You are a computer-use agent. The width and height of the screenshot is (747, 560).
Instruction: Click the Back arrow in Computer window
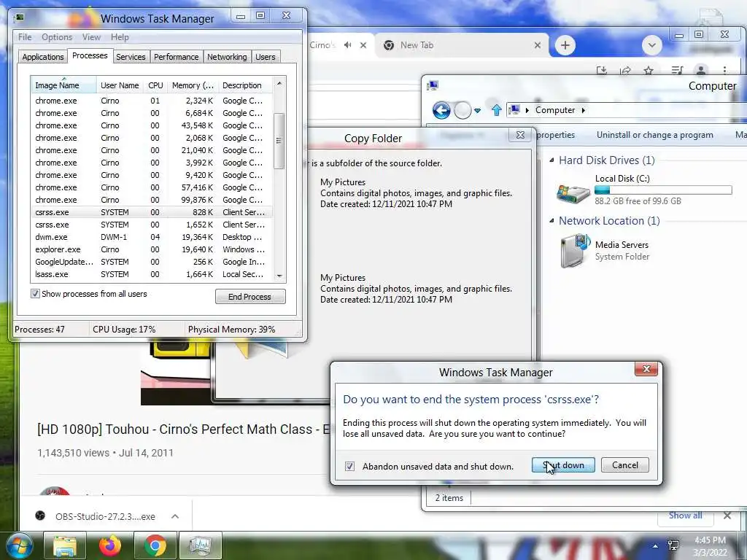point(441,111)
